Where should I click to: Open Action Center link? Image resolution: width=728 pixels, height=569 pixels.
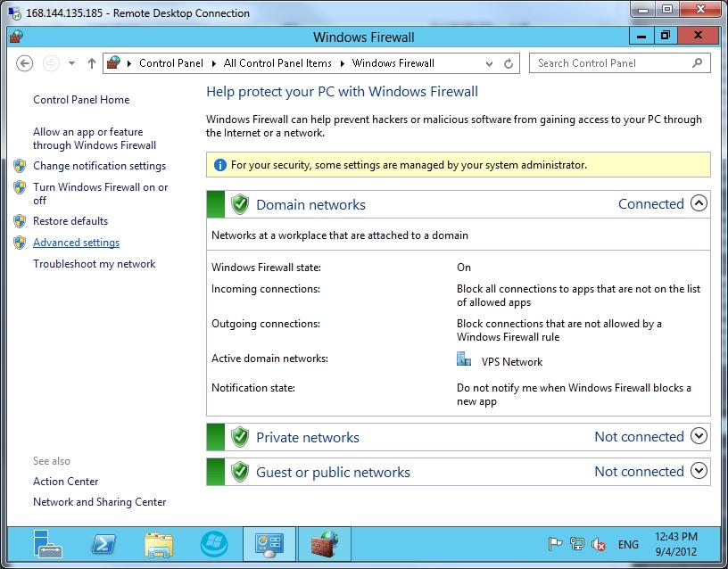65,482
